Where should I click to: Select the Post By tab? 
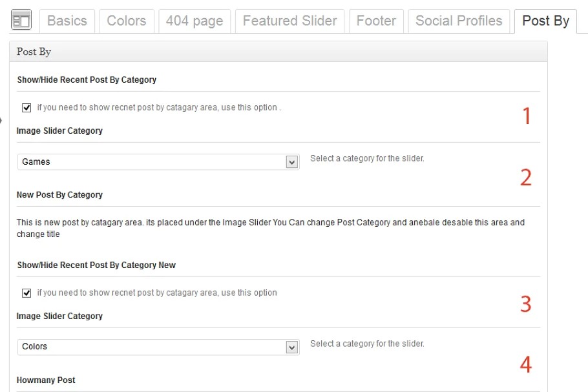point(545,21)
